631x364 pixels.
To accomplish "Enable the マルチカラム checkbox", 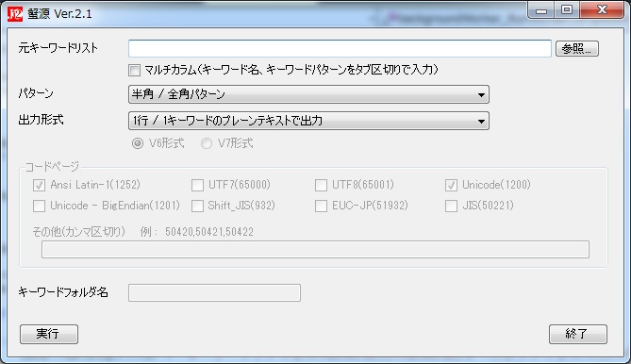I will 135,70.
